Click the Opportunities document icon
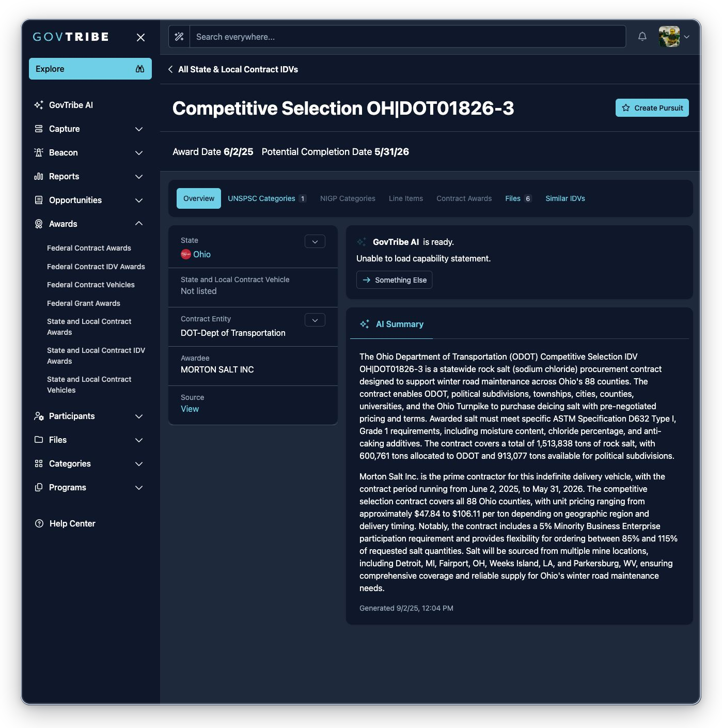 tap(39, 200)
